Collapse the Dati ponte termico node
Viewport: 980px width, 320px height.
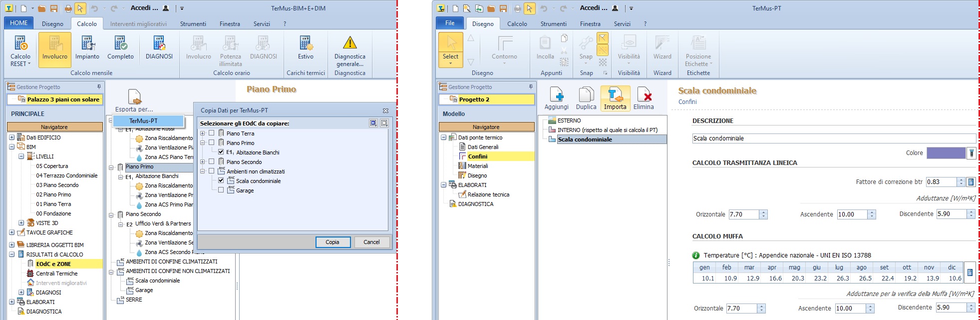(443, 137)
